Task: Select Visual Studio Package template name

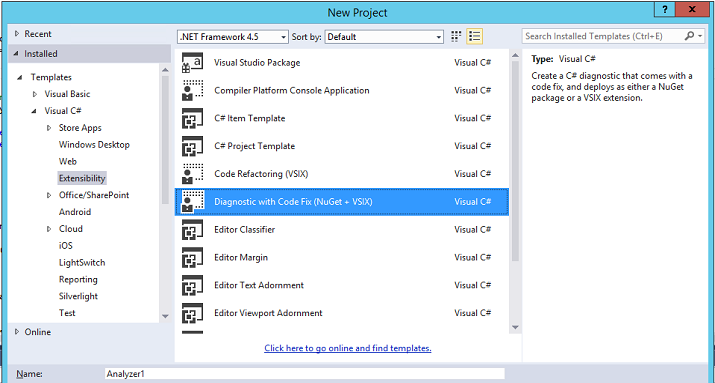Action: (x=257, y=62)
